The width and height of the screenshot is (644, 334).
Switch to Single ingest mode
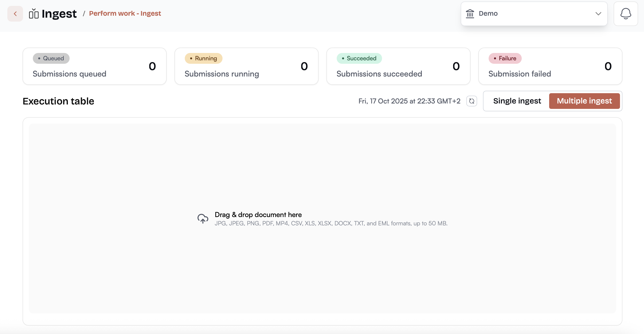tap(517, 101)
